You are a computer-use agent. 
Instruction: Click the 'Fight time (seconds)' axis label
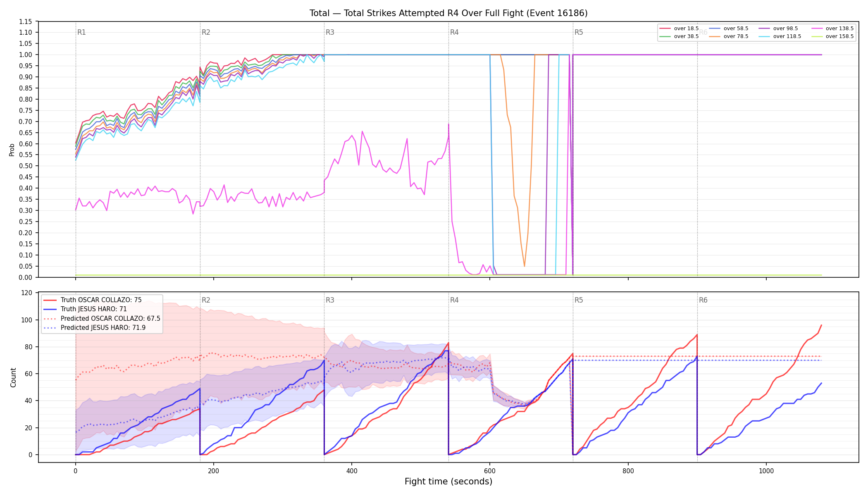448,482
